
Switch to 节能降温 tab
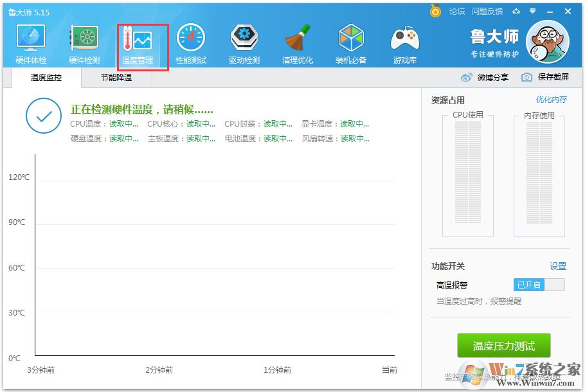(x=116, y=78)
